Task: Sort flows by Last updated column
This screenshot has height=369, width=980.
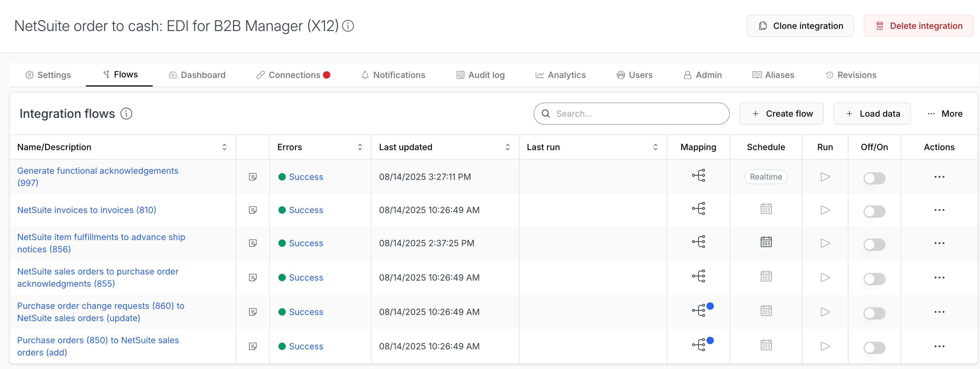Action: tap(507, 147)
